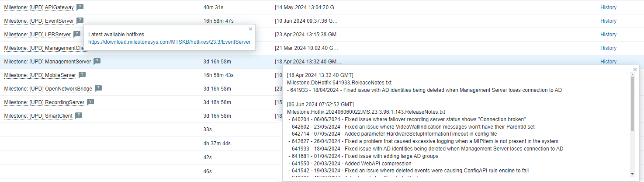This screenshot has width=644, height=182.
Task: Select timestamp [06 Jun 2024 07:52:52 GMT]
Action: [x=320, y=104]
